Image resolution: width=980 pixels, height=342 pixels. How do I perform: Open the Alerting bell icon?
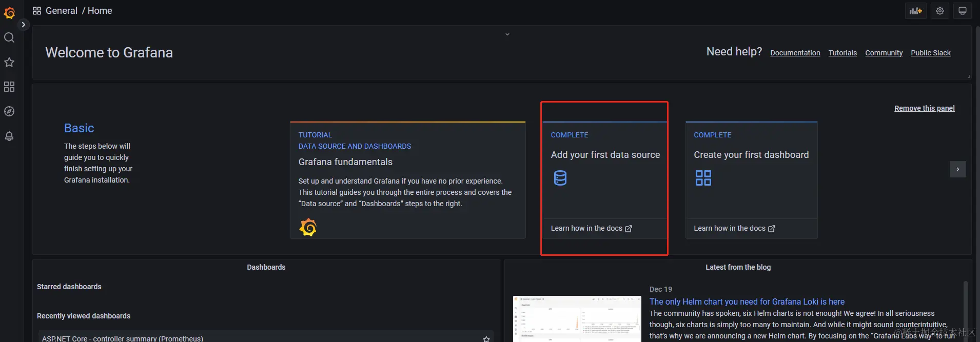(9, 136)
